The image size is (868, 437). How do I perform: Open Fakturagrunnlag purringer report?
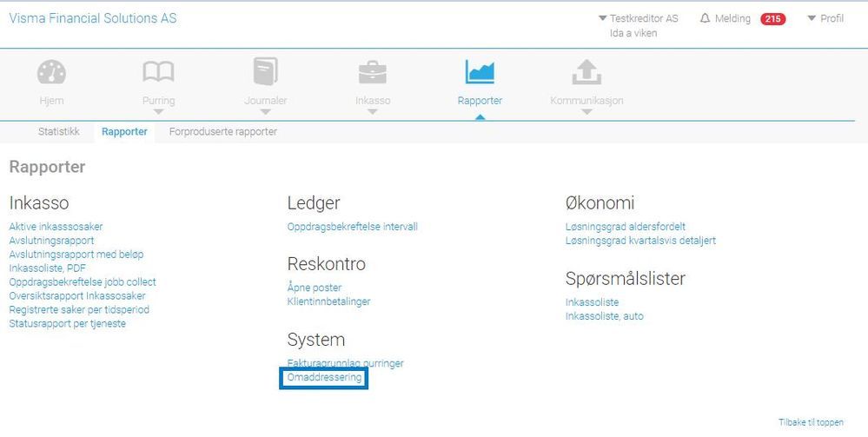346,363
